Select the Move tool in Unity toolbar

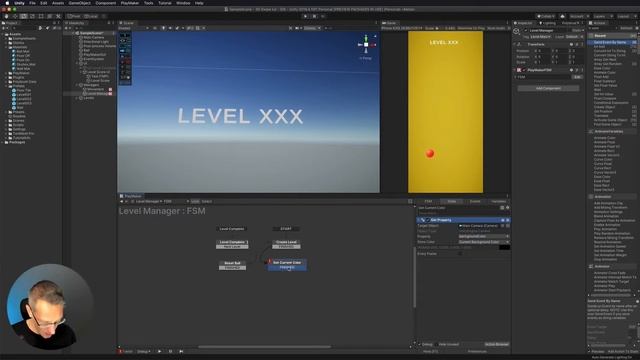click(x=15, y=16)
